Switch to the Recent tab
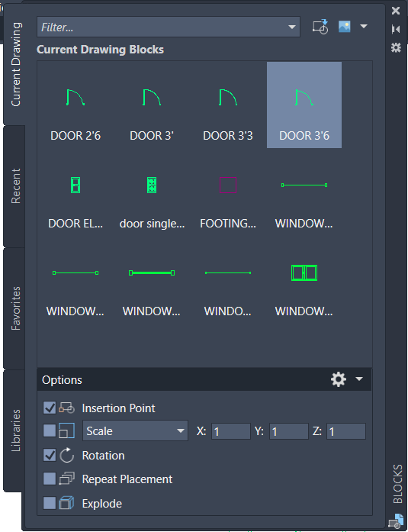The image size is (408, 532). (15, 186)
